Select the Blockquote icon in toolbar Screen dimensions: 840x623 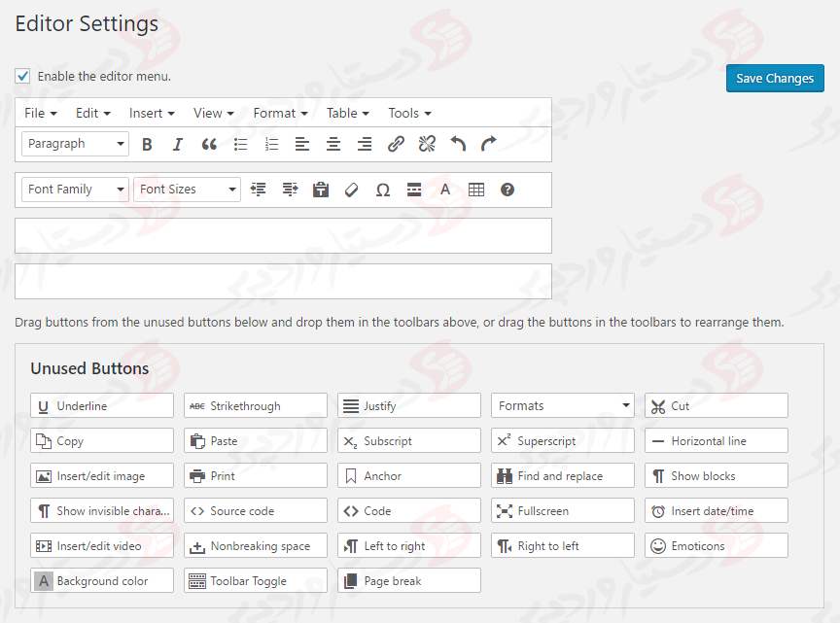(x=209, y=144)
